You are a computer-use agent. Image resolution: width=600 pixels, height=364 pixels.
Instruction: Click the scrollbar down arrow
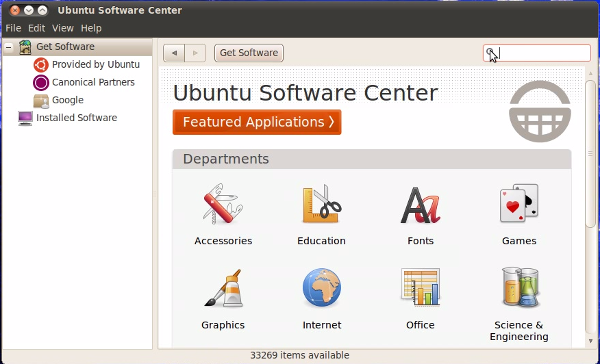[590, 341]
